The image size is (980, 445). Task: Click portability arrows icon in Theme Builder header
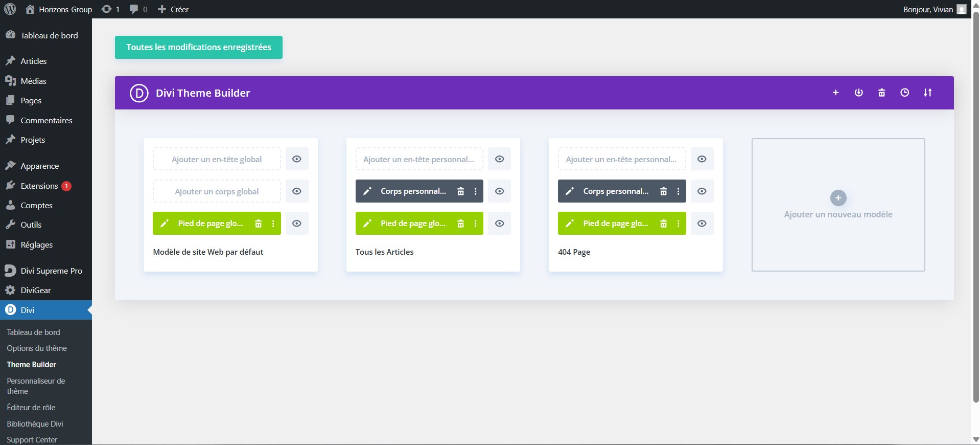click(927, 93)
